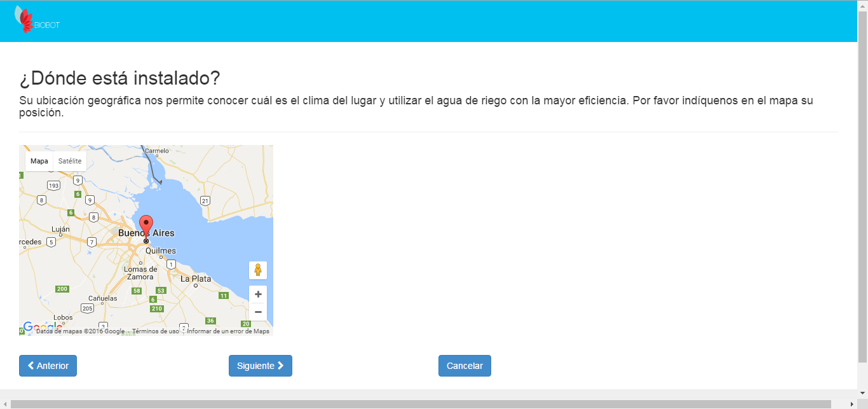Open the Términos de uso link
This screenshot has height=409, width=868.
pos(156,331)
